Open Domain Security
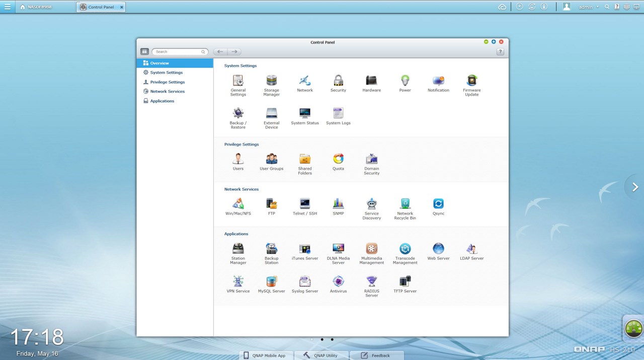 pyautogui.click(x=372, y=164)
